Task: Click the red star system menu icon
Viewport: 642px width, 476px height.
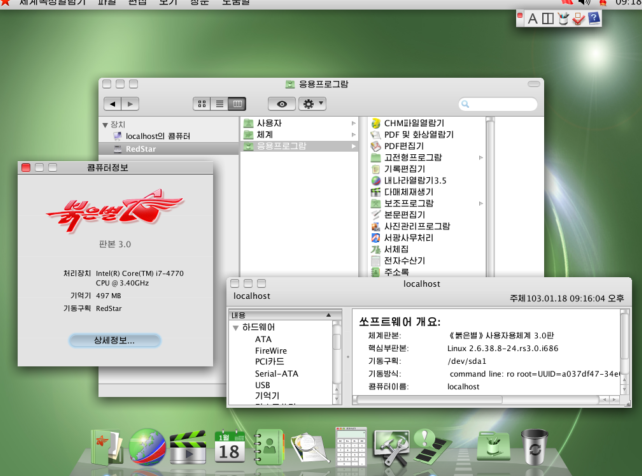Action: point(5,2)
